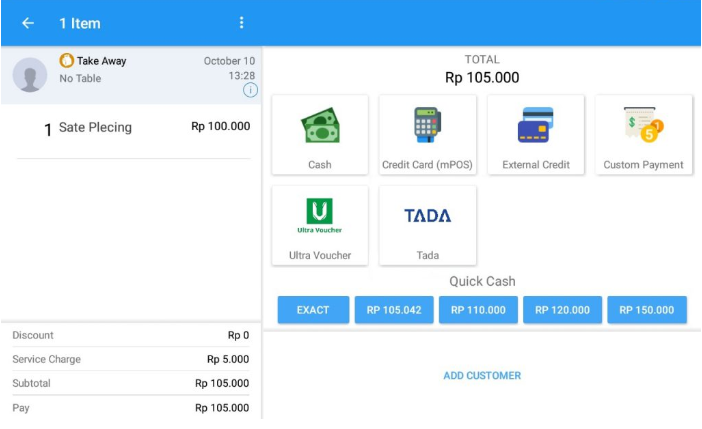Viewport: 702px width, 429px height.
Task: Click the 'No Table' label
Action: [x=80, y=78]
